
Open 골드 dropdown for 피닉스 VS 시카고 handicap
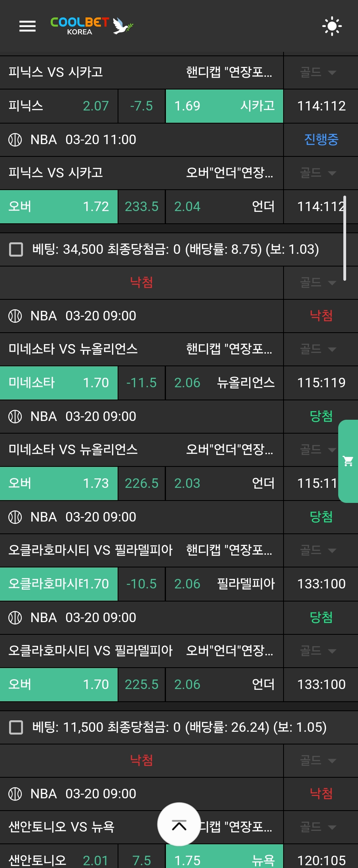(x=318, y=72)
